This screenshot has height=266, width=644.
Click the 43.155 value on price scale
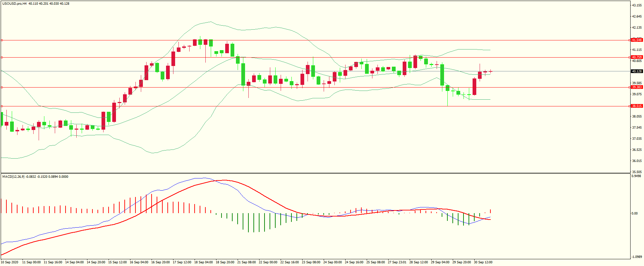coord(637,5)
